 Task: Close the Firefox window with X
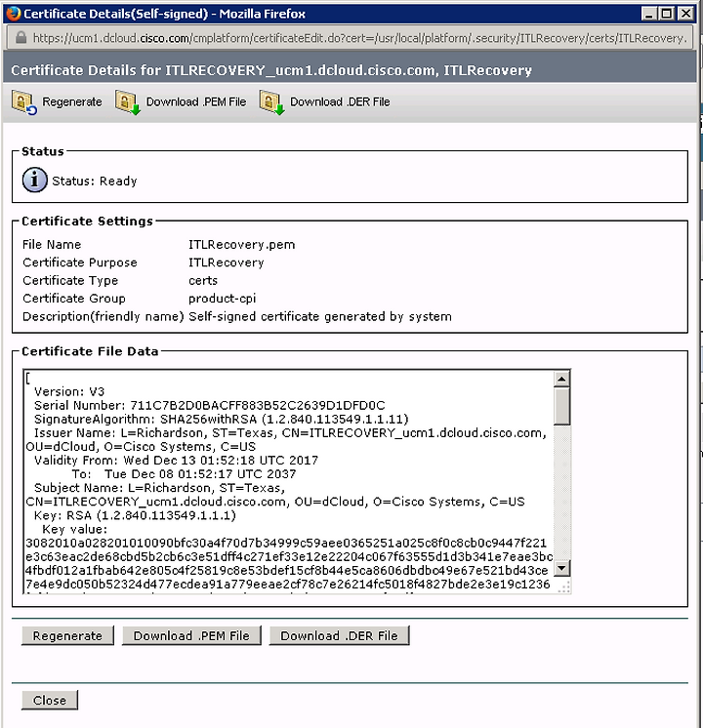click(x=685, y=14)
